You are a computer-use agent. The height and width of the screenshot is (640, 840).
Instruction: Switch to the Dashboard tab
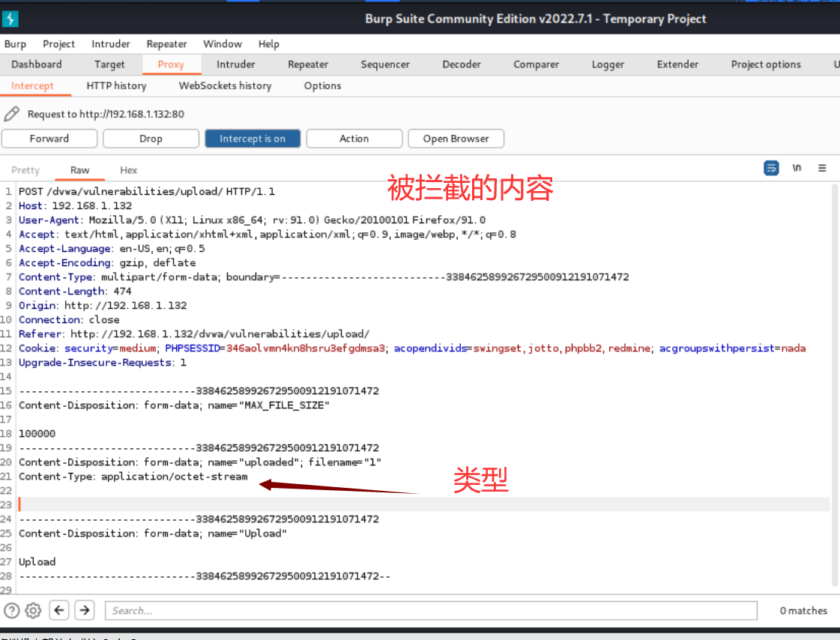(37, 64)
